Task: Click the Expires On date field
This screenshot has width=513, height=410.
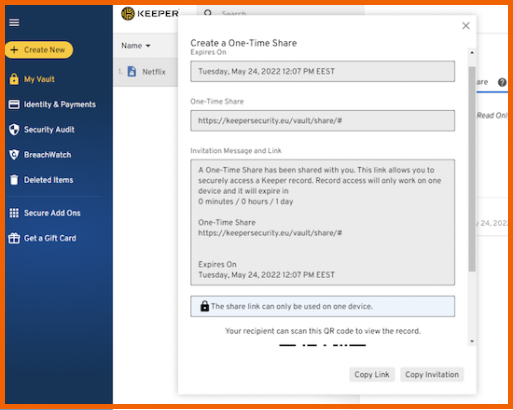Action: pyautogui.click(x=322, y=71)
